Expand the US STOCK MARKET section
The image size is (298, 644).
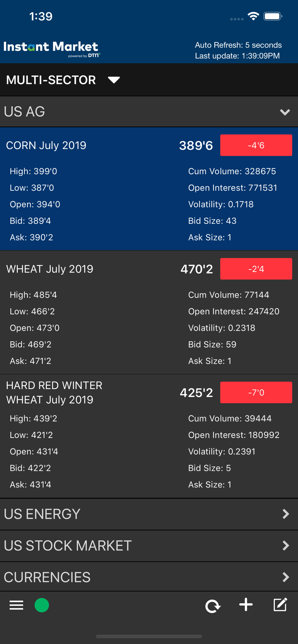[149, 545]
